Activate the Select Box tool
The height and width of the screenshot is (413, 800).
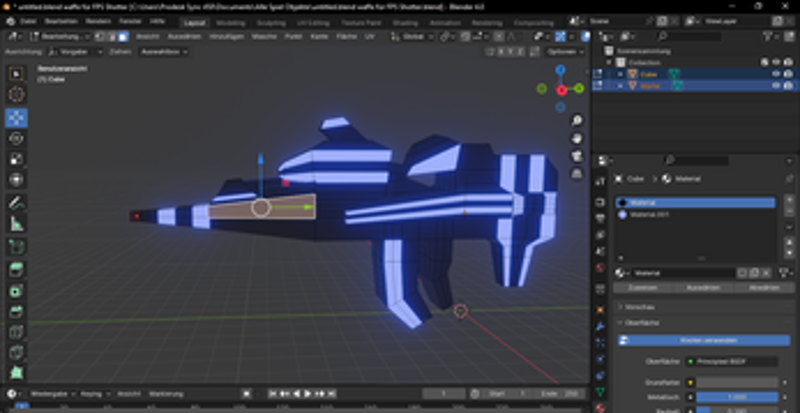pos(16,74)
